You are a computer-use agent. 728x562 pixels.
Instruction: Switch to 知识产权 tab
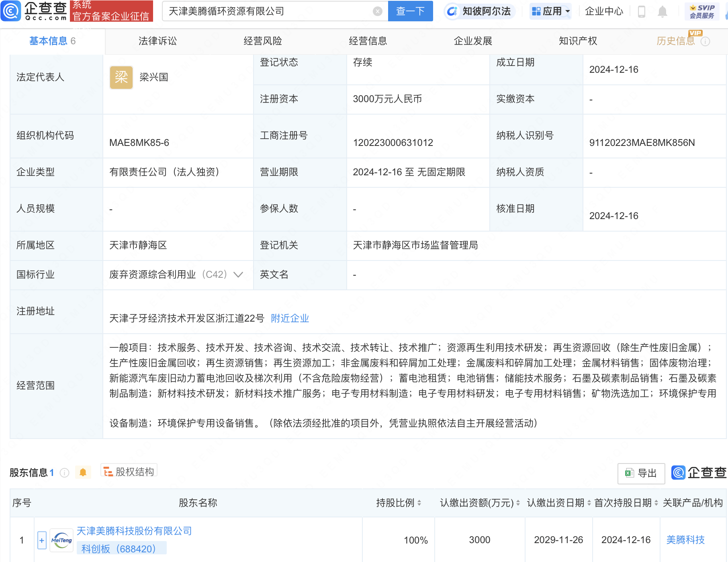578,41
